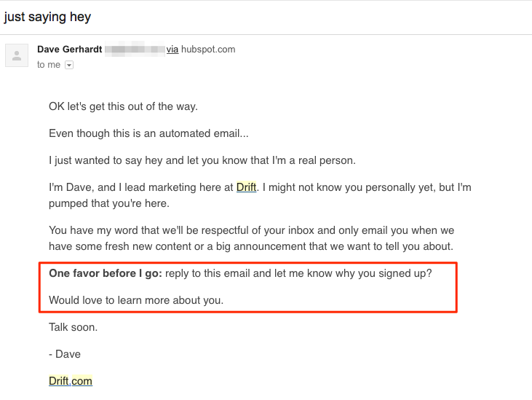Click the paragraph starting "You have my word"
The height and width of the screenshot is (400, 532).
[x=251, y=238]
